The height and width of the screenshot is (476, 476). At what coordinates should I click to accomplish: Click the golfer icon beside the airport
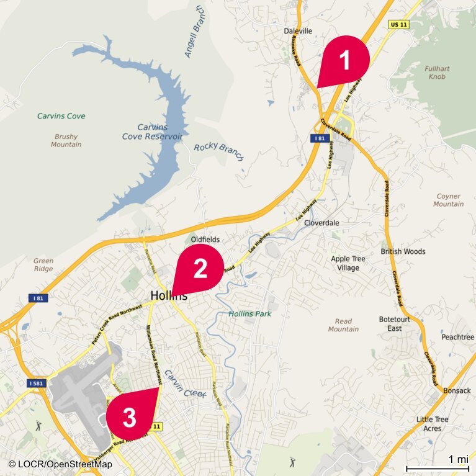click(38, 426)
